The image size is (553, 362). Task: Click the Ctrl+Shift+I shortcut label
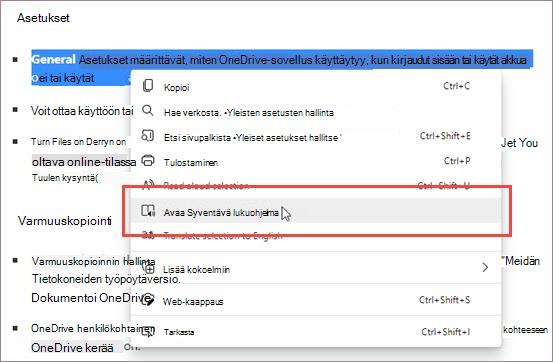click(x=445, y=332)
